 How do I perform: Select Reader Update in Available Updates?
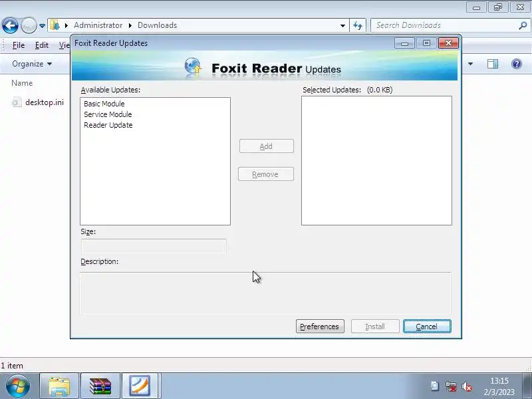108,125
